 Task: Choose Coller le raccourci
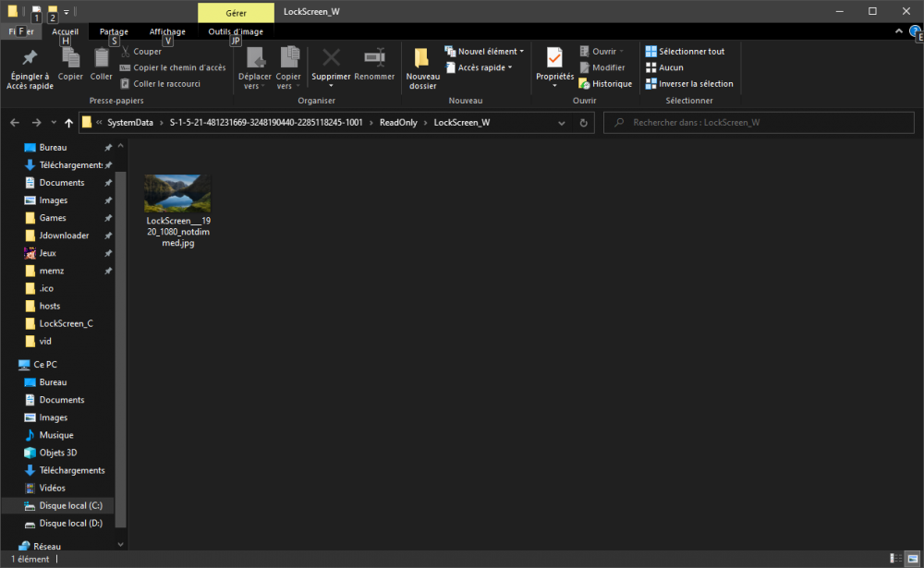[160, 84]
